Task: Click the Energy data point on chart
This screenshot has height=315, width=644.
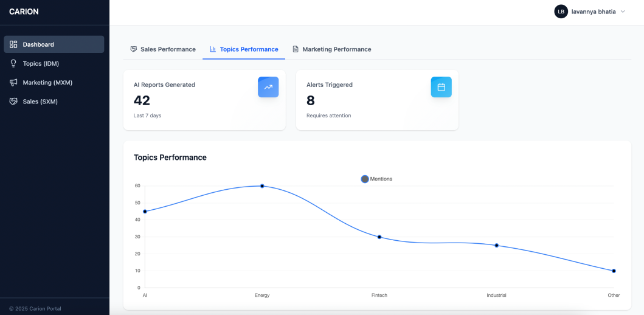Action: point(262,186)
